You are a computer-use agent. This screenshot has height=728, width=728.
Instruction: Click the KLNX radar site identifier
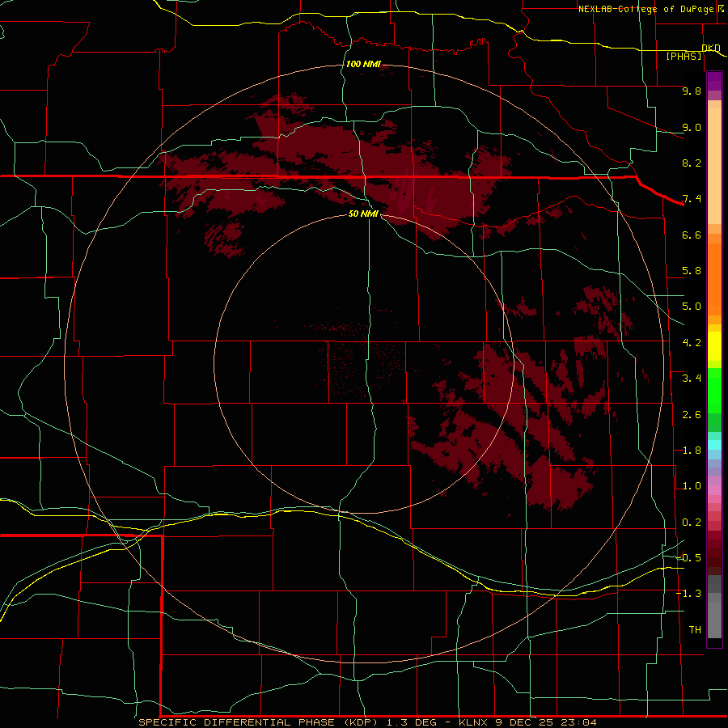(473, 722)
